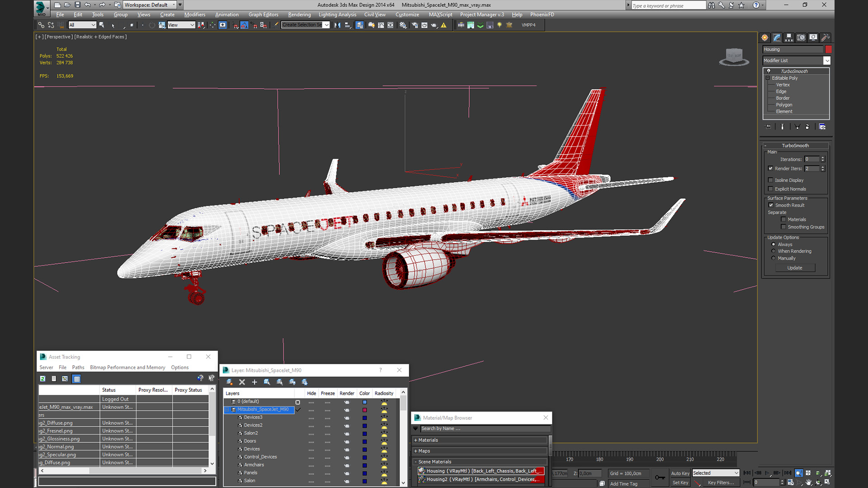This screenshot has width=868, height=488.
Task: Select the TurboSmooth modifier icon
Action: coord(769,71)
